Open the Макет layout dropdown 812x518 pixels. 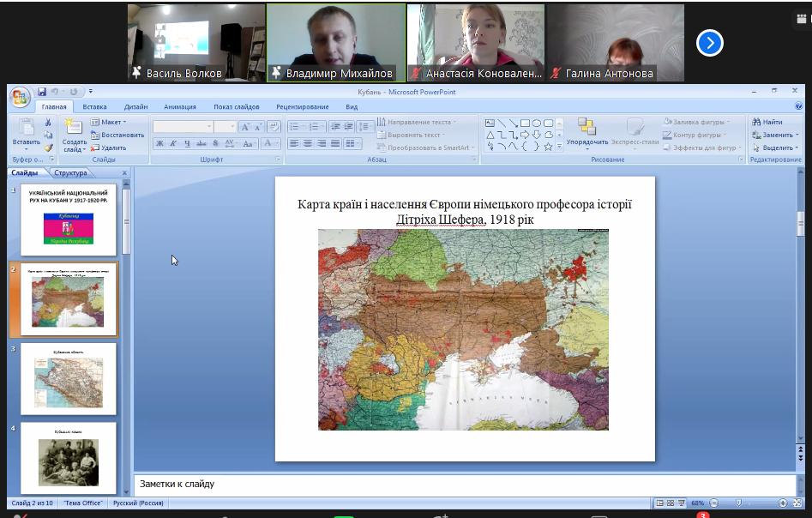click(x=109, y=122)
